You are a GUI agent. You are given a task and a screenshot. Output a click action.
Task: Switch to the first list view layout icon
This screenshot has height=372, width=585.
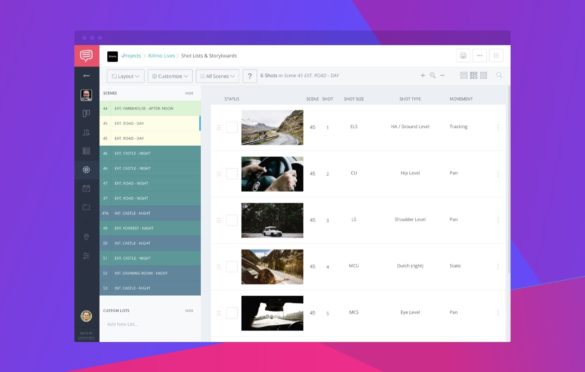[464, 75]
